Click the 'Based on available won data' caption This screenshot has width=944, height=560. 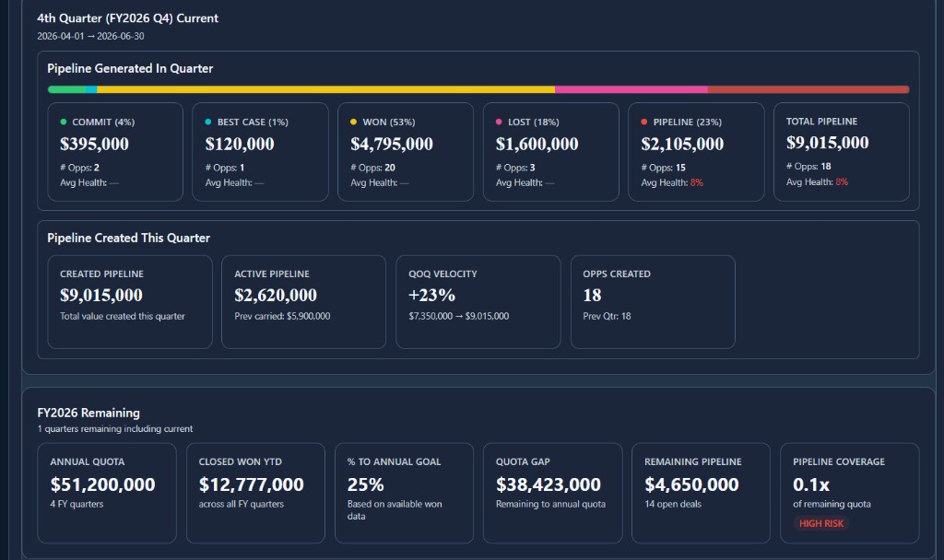pyautogui.click(x=395, y=510)
